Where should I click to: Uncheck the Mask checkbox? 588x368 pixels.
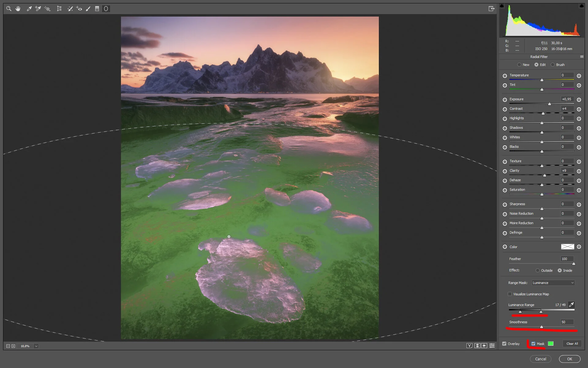533,343
